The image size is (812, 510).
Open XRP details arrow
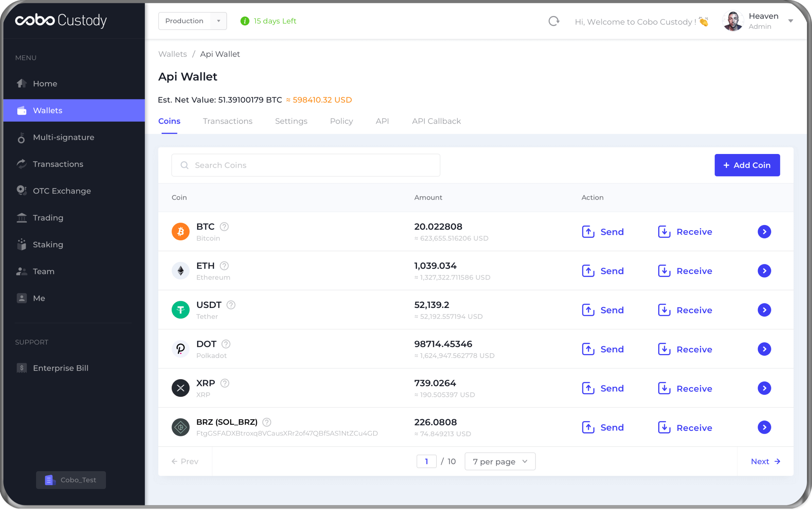click(x=765, y=388)
